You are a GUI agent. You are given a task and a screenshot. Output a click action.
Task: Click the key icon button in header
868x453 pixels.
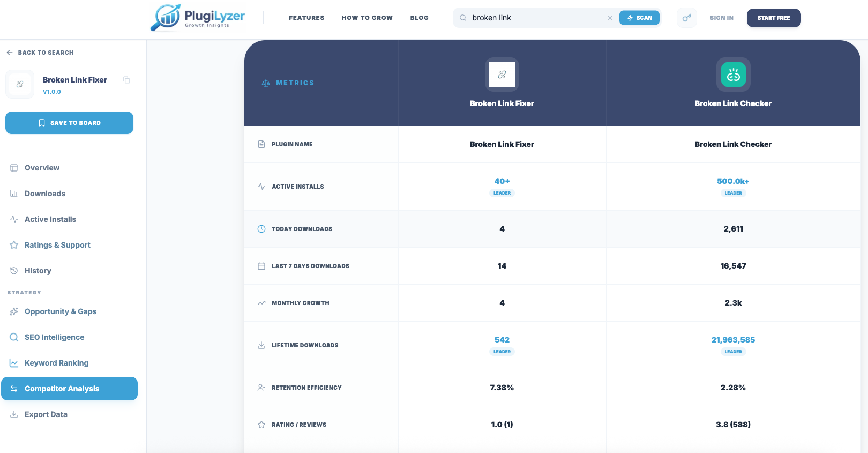[687, 18]
